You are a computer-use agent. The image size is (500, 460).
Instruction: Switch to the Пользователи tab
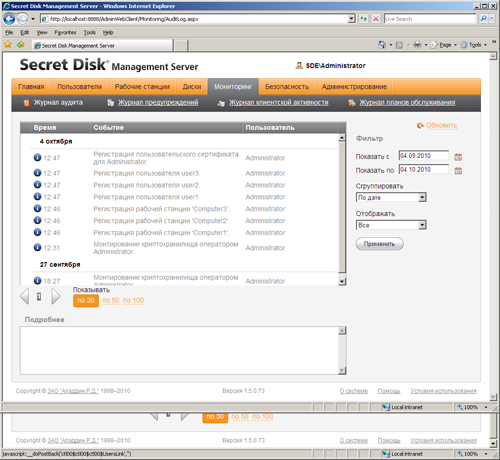pos(79,87)
